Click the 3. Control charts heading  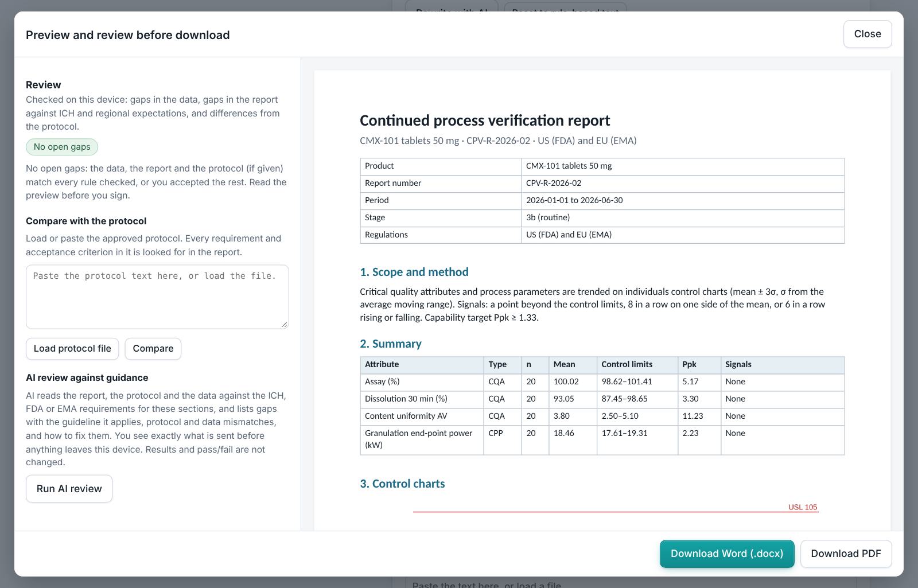(402, 484)
